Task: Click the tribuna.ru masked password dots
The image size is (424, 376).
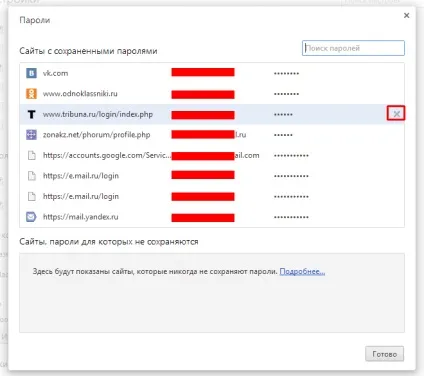Action: (283, 115)
